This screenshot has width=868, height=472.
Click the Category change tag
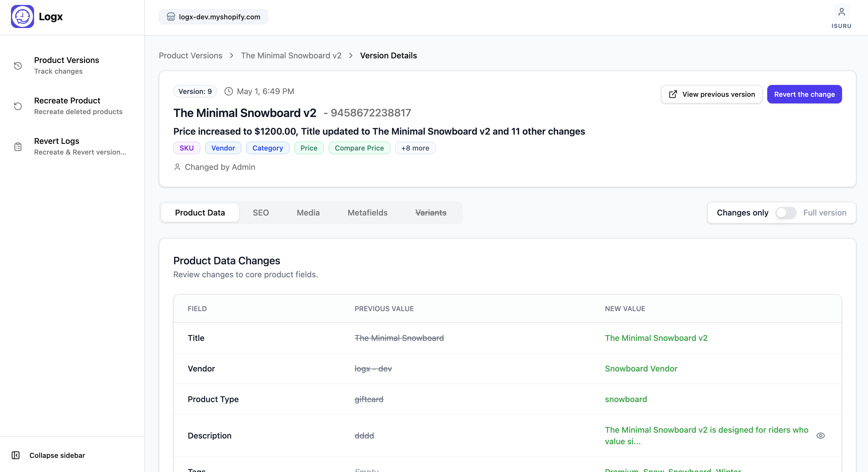268,148
